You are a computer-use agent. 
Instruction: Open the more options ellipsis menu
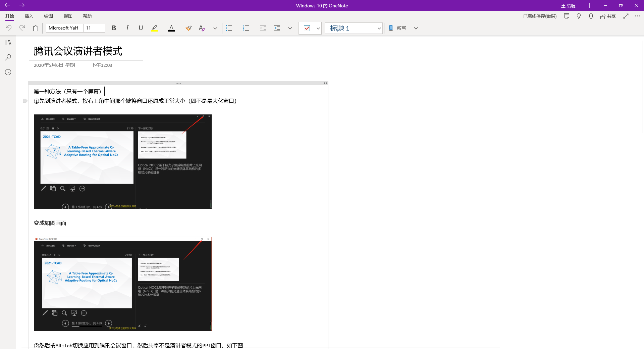[x=638, y=16]
